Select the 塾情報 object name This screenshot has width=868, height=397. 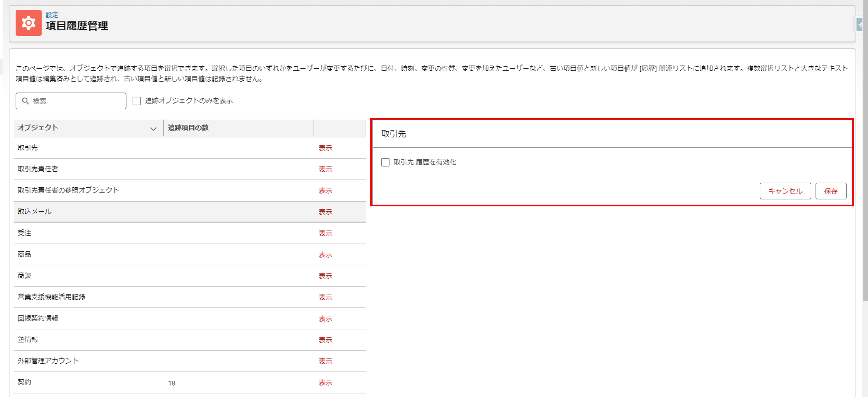(x=28, y=339)
